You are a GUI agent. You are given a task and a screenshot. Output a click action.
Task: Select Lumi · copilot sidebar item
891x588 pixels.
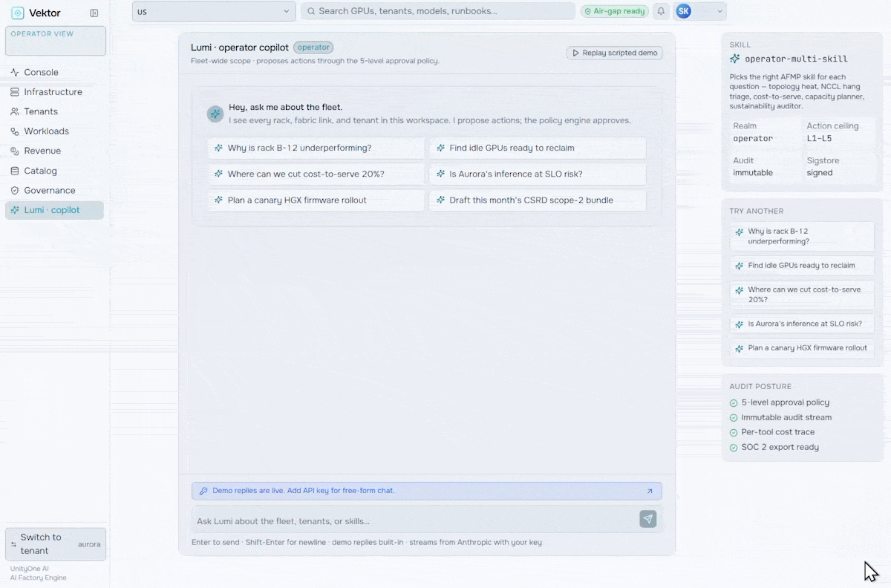pyautogui.click(x=54, y=210)
